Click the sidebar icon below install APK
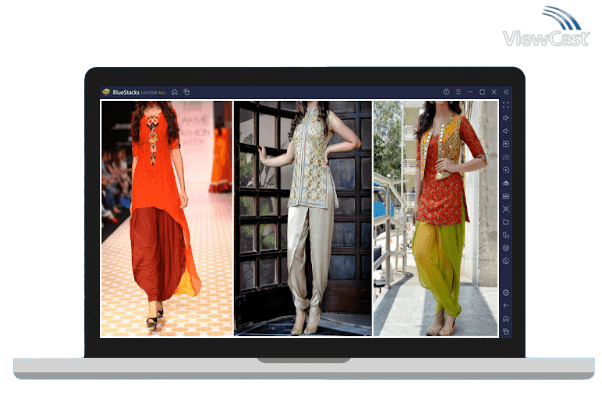 506,196
